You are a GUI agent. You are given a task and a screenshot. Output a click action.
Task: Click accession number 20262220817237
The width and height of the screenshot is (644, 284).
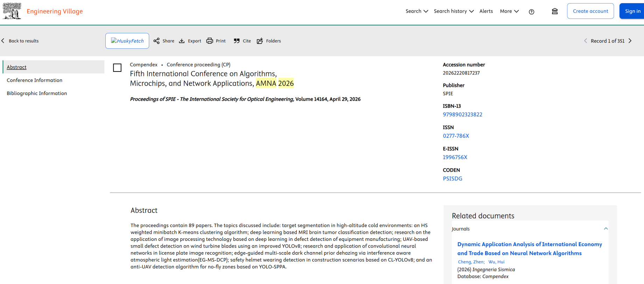coord(461,73)
